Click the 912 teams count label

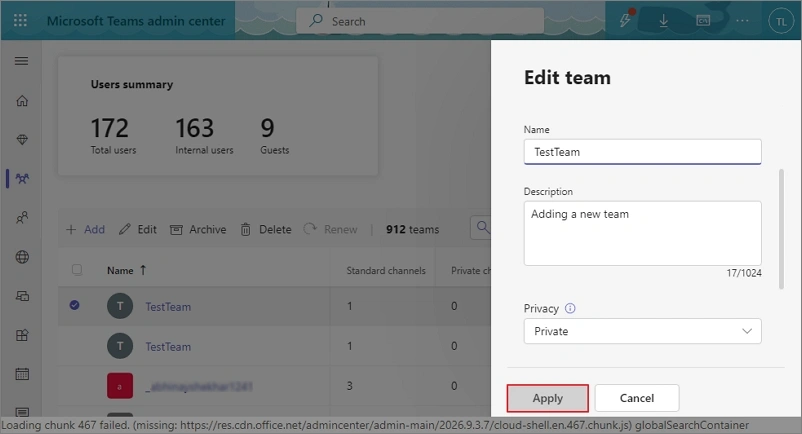coord(412,230)
